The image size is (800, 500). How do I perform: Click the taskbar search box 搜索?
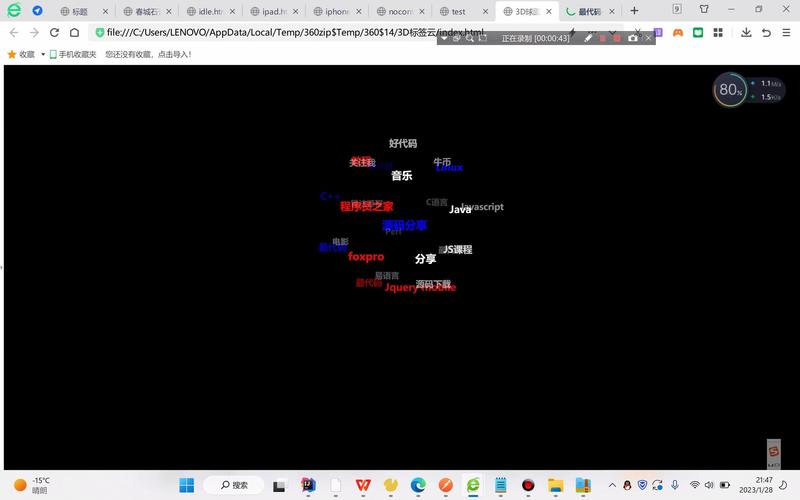234,485
